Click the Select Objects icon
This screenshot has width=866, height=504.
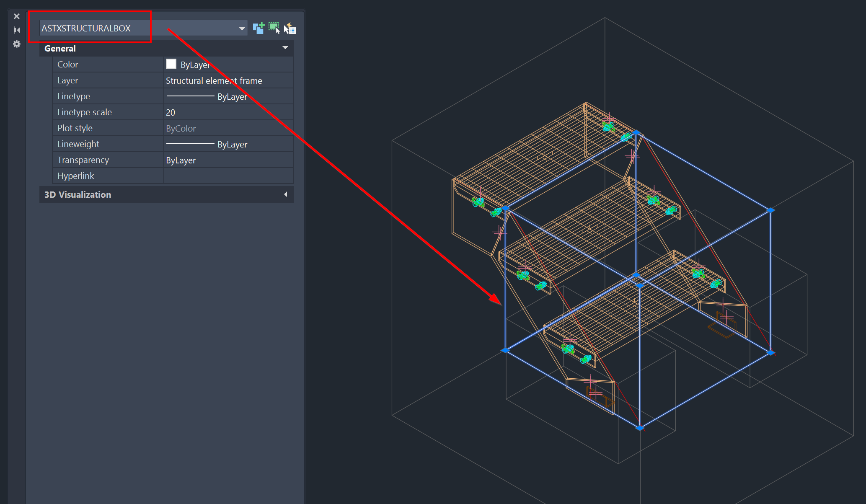click(x=274, y=28)
